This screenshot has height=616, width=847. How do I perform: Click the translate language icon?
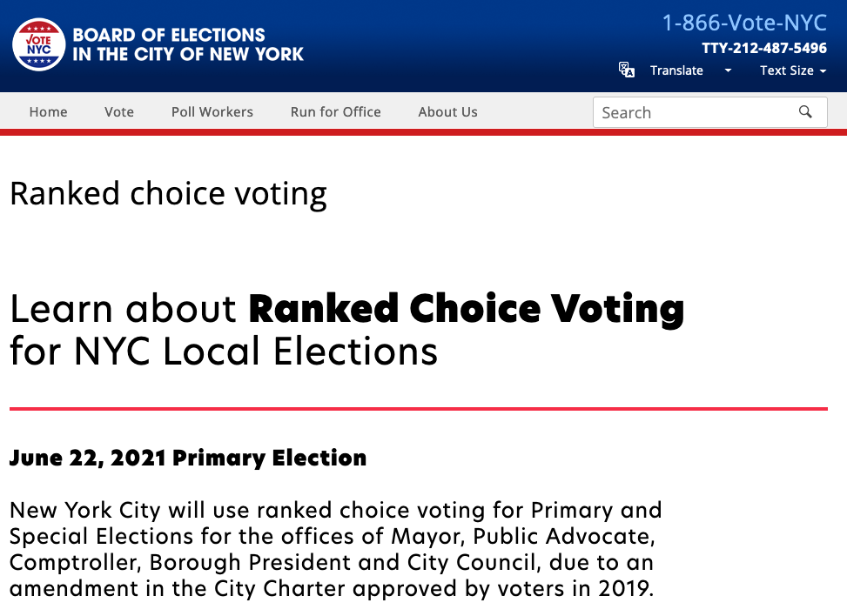627,70
